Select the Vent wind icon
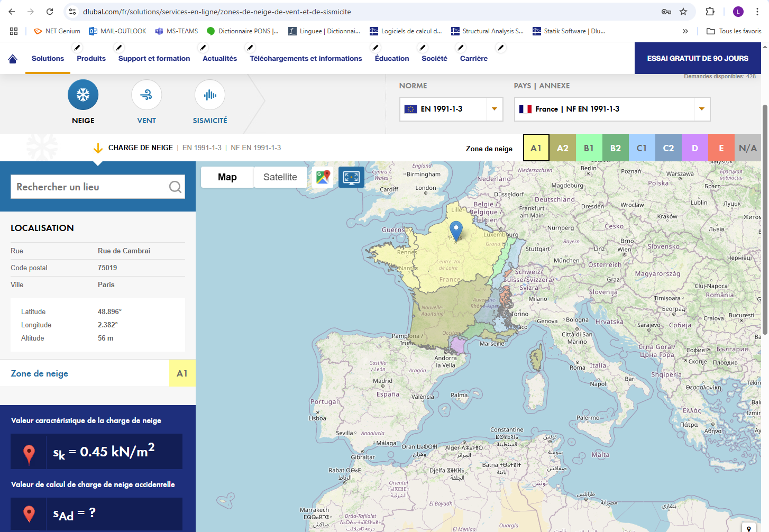This screenshot has height=532, width=769. [147, 95]
